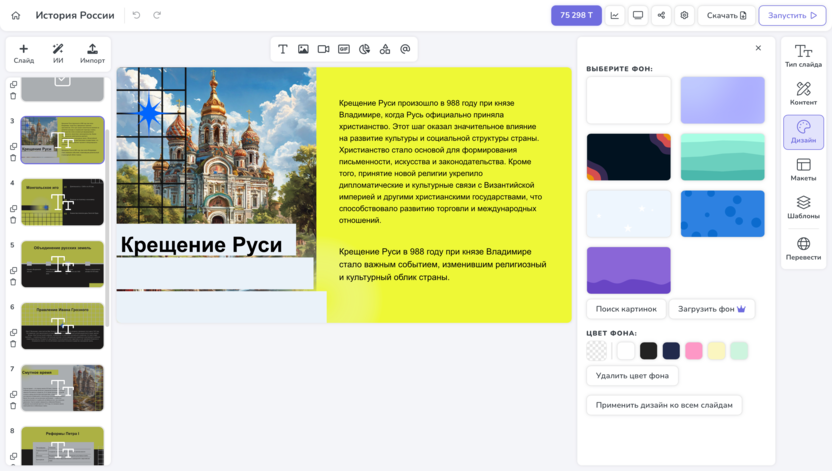This screenshot has height=471, width=832.
Task: Click the cathedral image on the slide
Action: 216,145
